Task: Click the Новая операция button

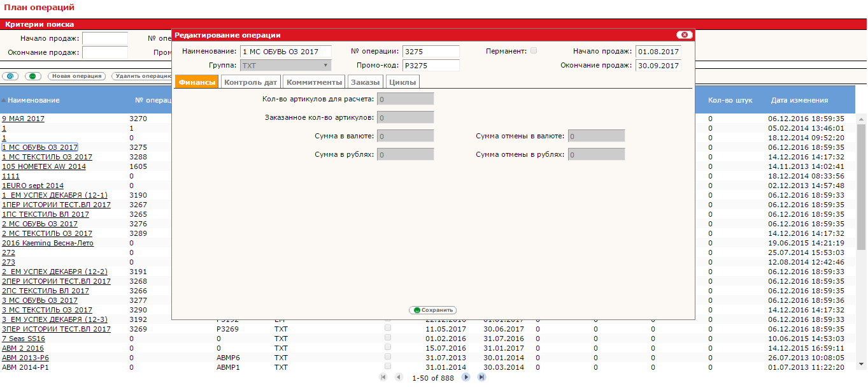Action: [x=76, y=76]
